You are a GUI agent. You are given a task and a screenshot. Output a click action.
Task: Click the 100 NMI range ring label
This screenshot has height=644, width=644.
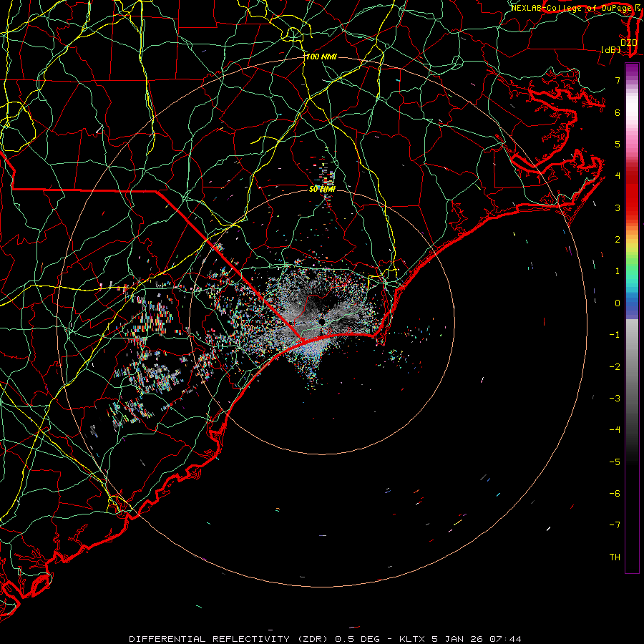(321, 57)
